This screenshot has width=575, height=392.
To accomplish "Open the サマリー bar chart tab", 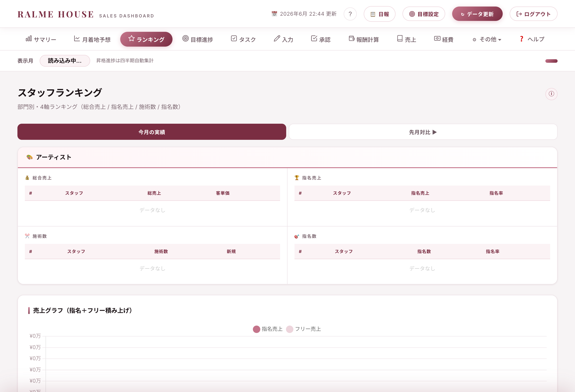I will [41, 39].
